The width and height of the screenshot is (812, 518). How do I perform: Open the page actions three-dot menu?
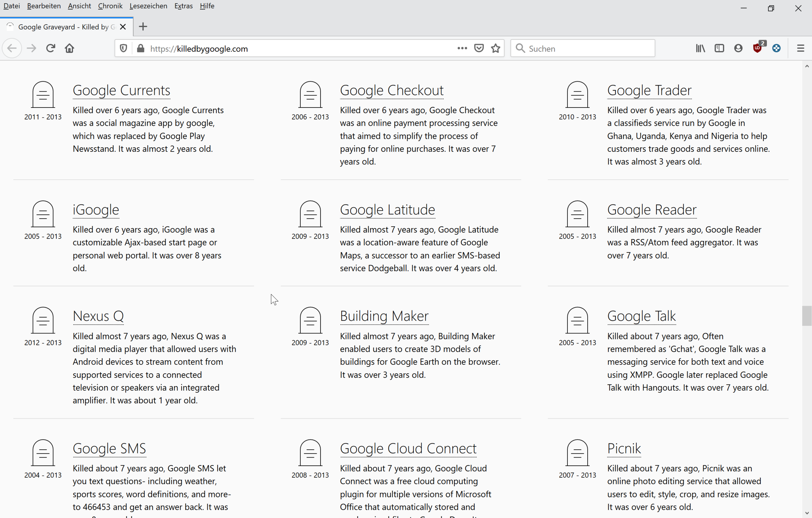tap(462, 48)
